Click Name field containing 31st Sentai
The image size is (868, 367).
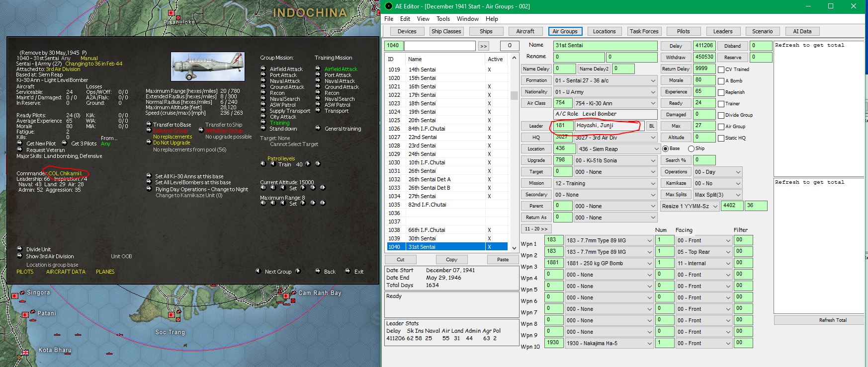pyautogui.click(x=605, y=45)
